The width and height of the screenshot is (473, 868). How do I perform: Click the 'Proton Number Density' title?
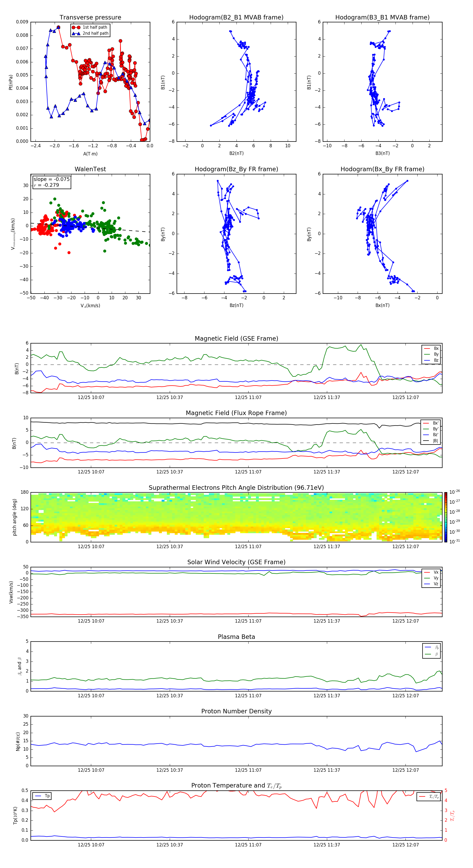point(236,711)
